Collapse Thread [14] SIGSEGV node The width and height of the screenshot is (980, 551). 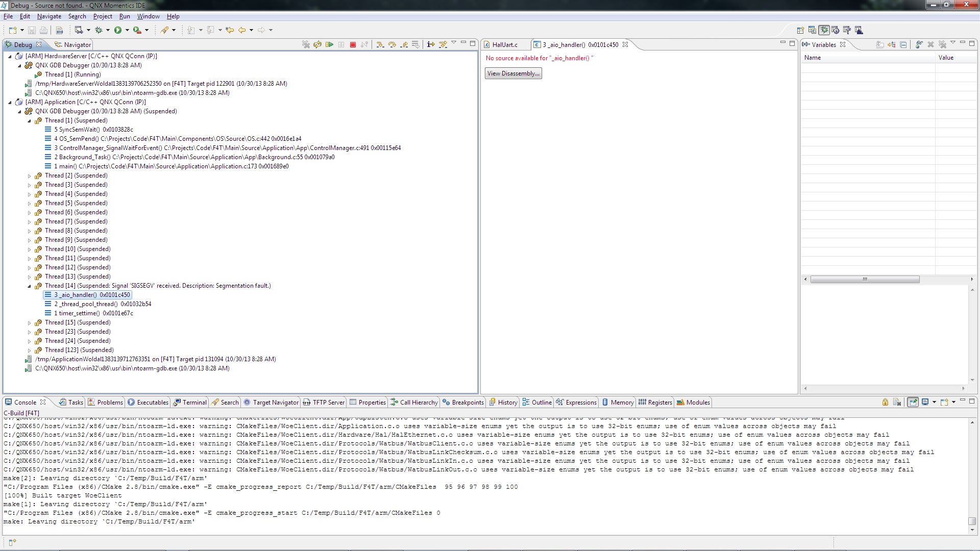click(x=30, y=286)
